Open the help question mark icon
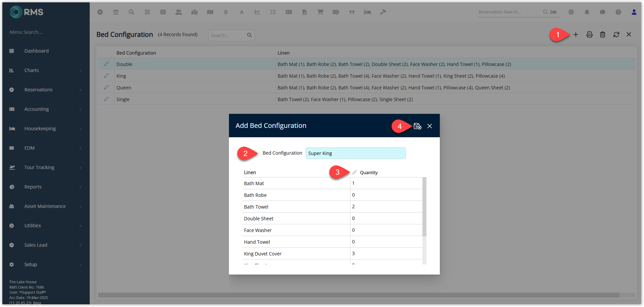Image resolution: width=644 pixels, height=307 pixels. (619, 12)
